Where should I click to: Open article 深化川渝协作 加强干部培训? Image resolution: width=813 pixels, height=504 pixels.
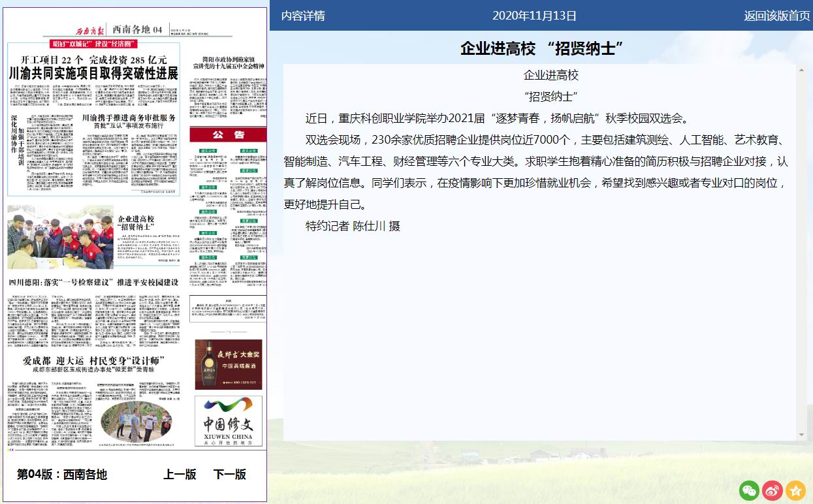tap(18, 140)
